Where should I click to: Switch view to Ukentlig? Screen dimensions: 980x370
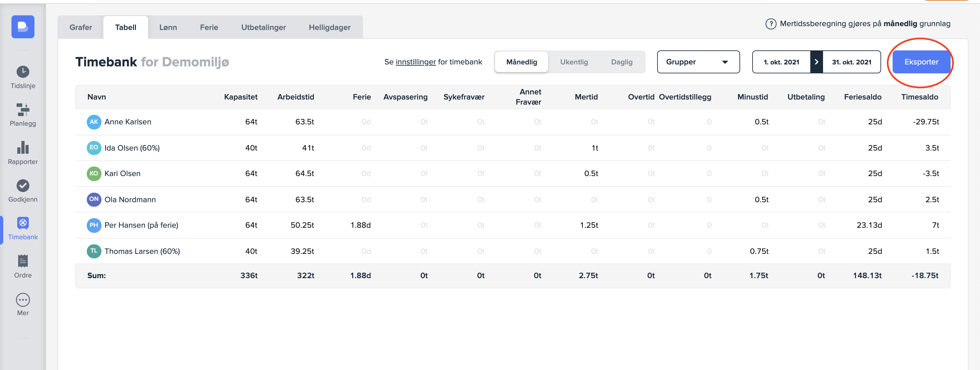point(574,62)
